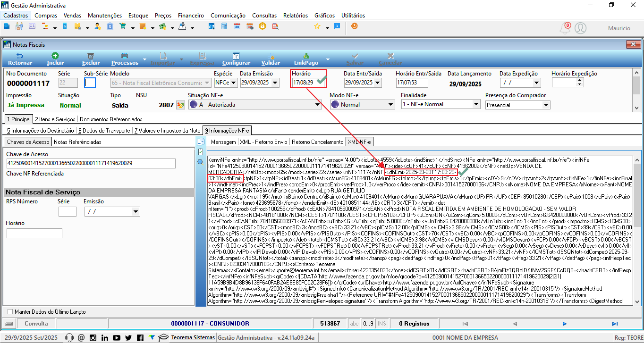644x343 pixels.
Task: Click the blue info toolbar icon
Action: pos(337,26)
